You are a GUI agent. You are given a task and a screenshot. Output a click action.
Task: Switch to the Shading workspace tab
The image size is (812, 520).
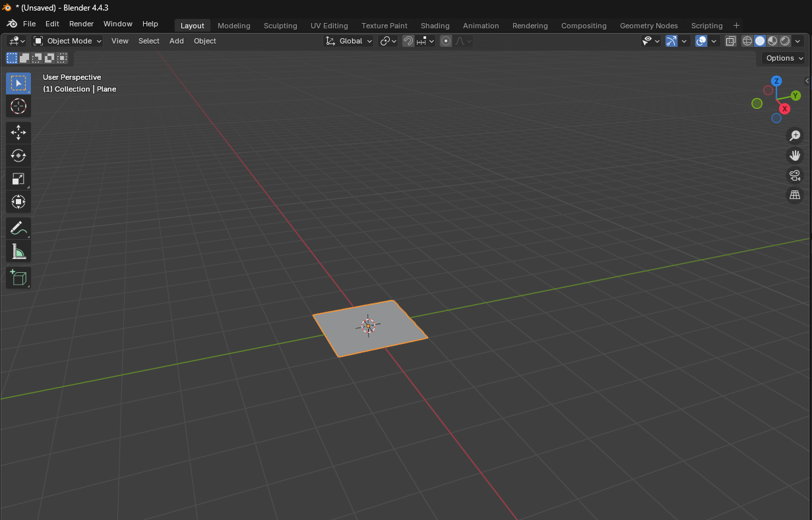coord(435,26)
